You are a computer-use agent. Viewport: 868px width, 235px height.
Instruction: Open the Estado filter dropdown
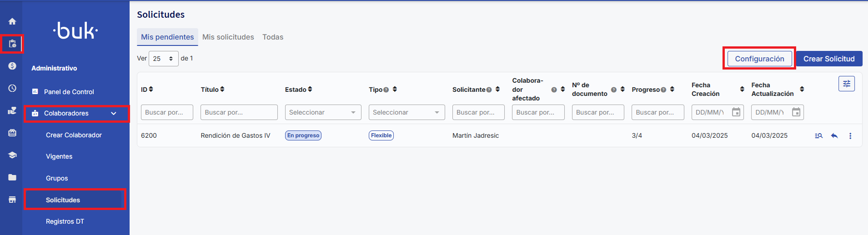pos(323,112)
